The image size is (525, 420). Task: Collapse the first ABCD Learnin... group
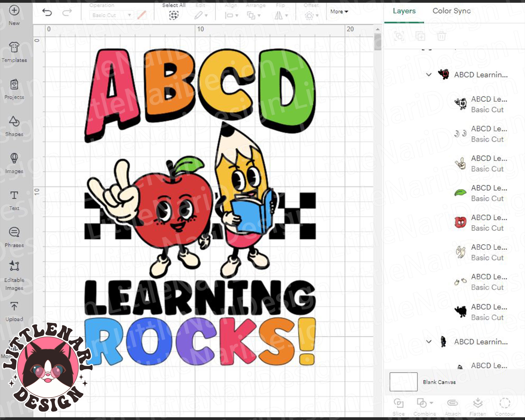pos(429,75)
